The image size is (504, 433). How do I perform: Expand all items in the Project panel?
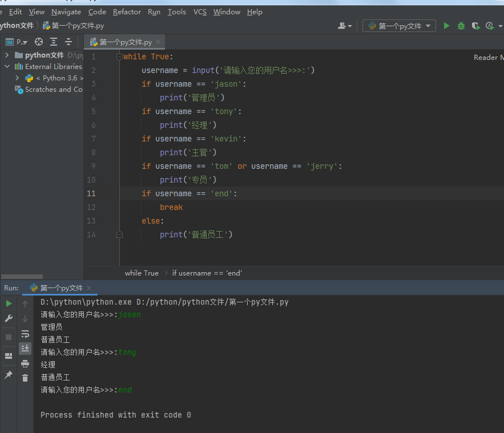pyautogui.click(x=54, y=42)
